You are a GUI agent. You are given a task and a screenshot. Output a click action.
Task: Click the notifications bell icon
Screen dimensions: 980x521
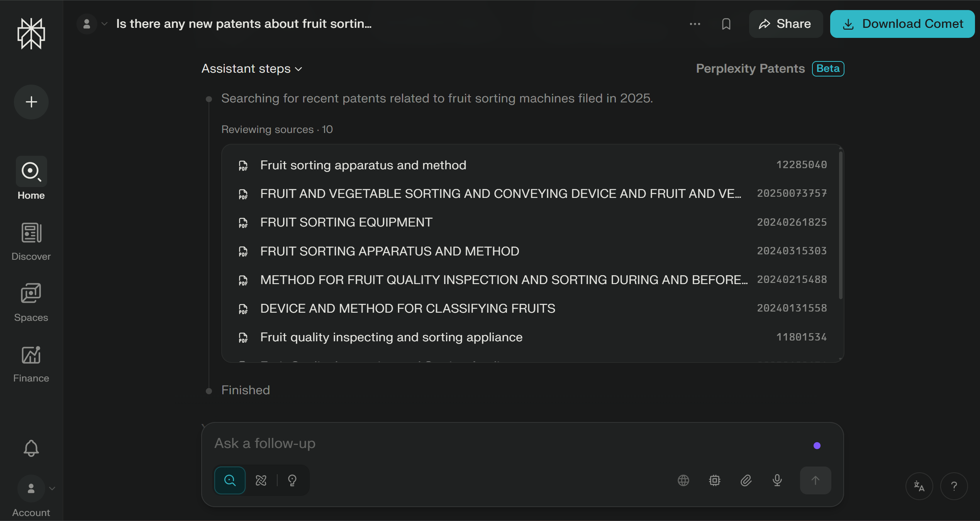pyautogui.click(x=31, y=448)
